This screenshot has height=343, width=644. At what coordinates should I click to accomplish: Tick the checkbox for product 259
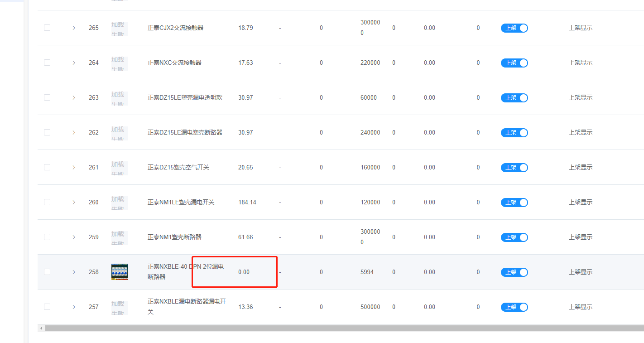47,237
